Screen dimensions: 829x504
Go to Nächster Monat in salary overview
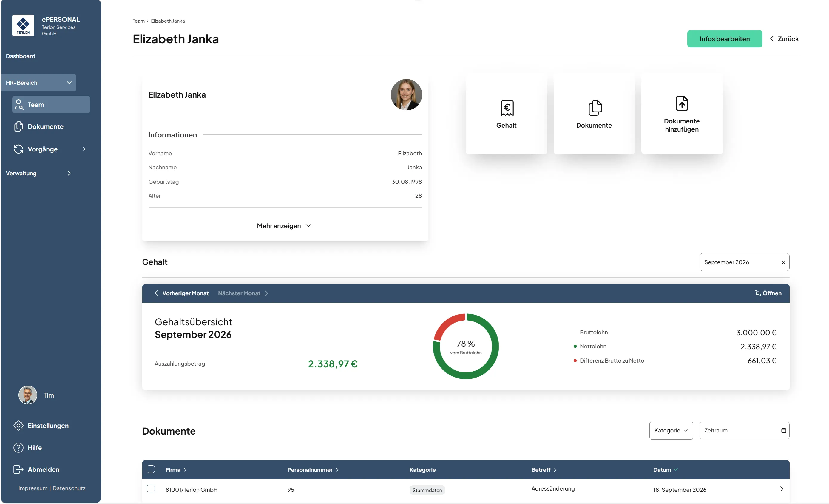(243, 293)
